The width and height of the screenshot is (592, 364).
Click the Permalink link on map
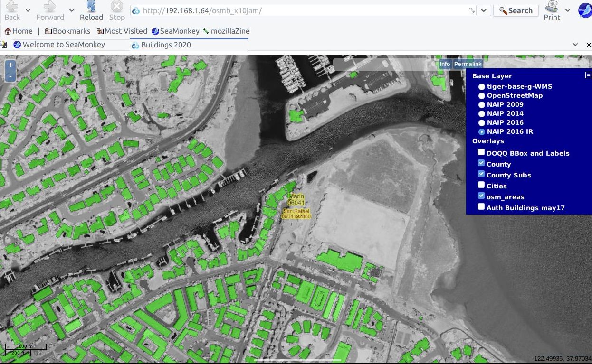point(468,64)
